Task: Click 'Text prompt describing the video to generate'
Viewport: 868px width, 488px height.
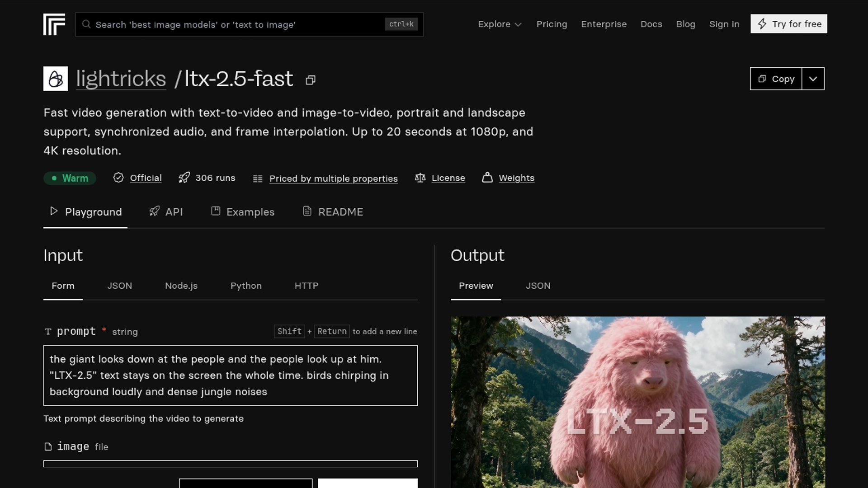Action: point(144,418)
